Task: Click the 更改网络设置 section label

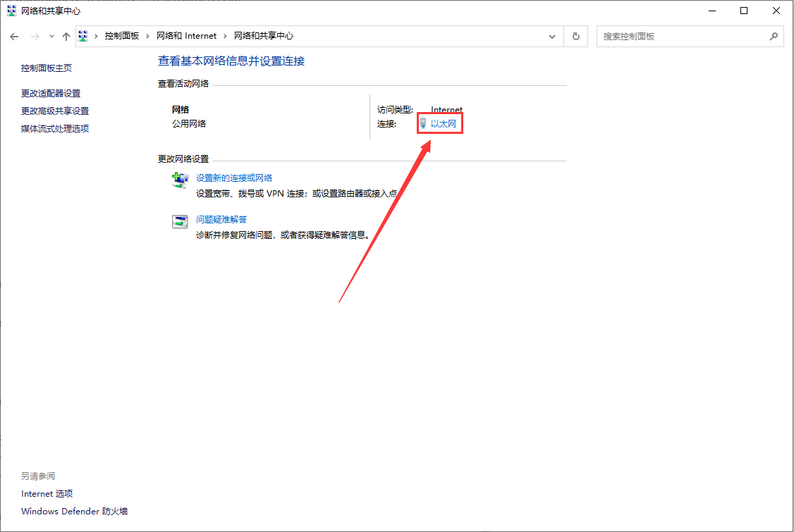Action: point(183,159)
